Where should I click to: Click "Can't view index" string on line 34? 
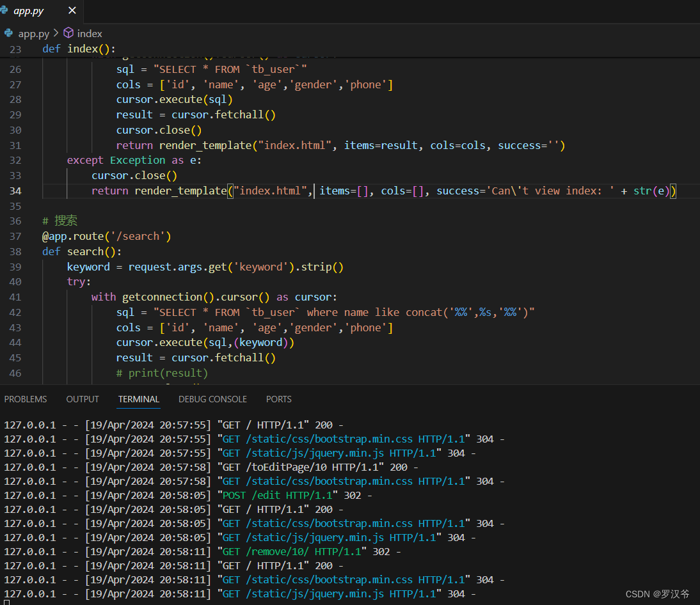550,191
